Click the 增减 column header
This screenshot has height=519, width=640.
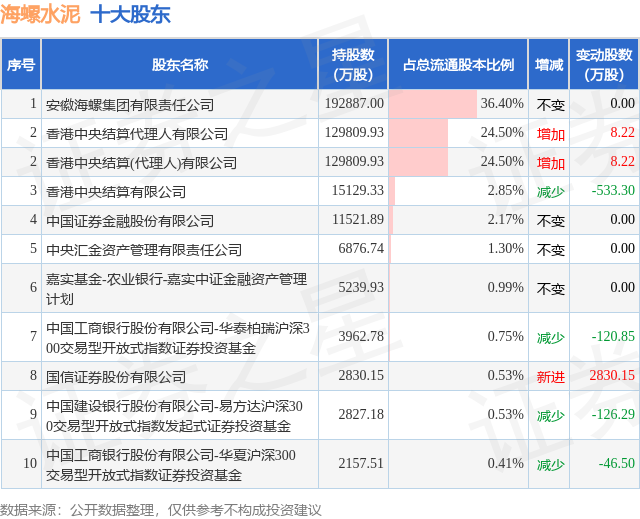[x=549, y=64]
